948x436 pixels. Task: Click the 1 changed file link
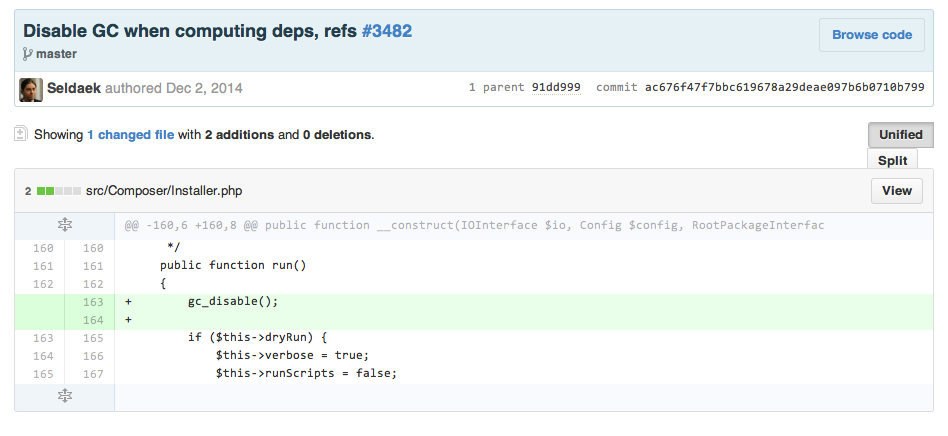(130, 134)
